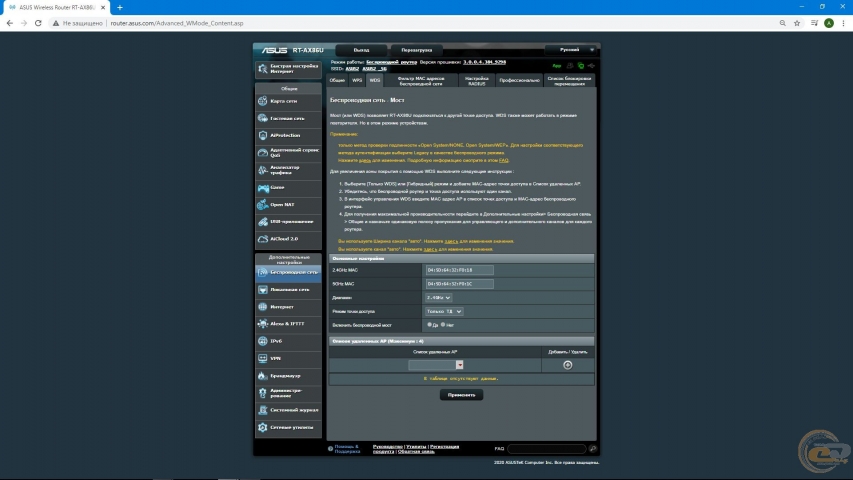The width and height of the screenshot is (853, 480).
Task: Open the Firewall (Брандмауэр) sidebar item
Action: pyautogui.click(x=288, y=376)
